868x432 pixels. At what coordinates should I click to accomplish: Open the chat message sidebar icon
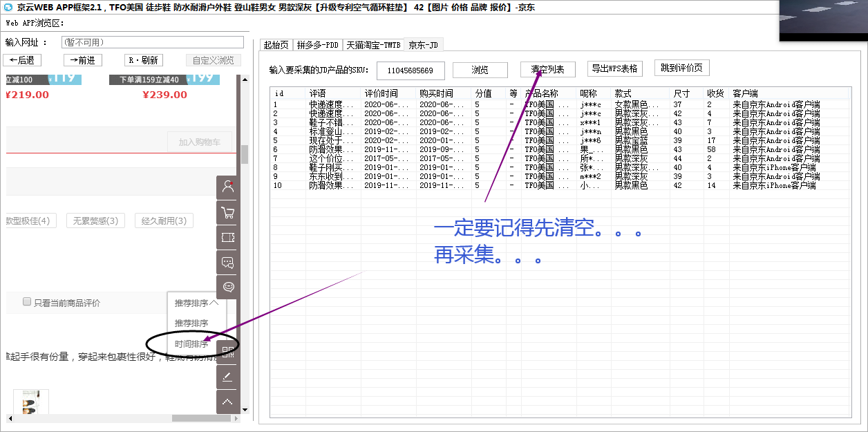[x=228, y=263]
